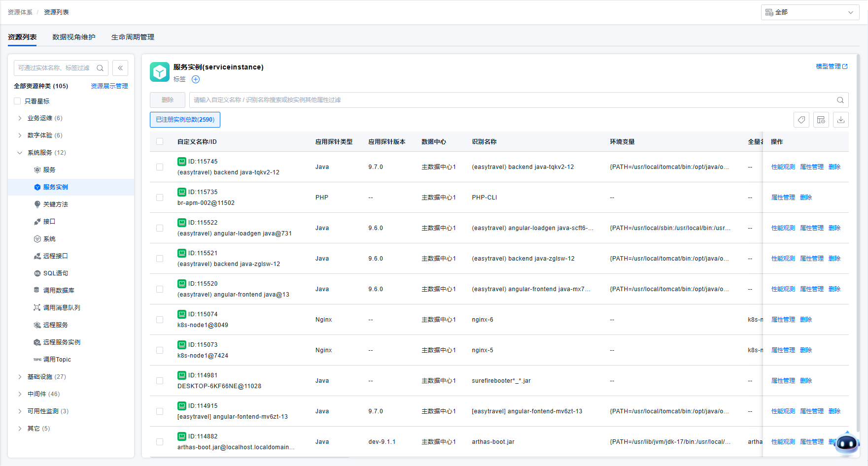Click the 已注册实例总数(2590) button
Screen dimensions: 868x466
pyautogui.click(x=185, y=120)
